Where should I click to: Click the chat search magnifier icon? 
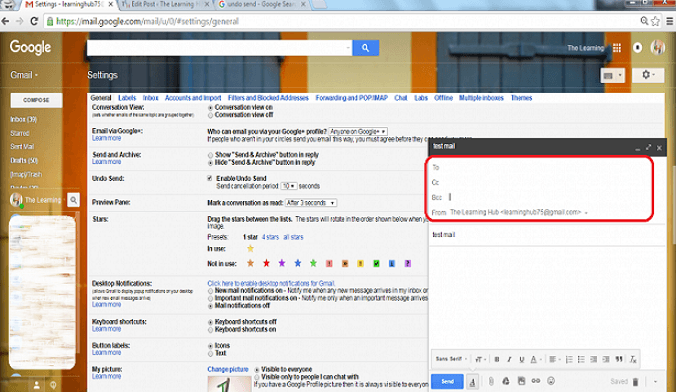coord(73,200)
